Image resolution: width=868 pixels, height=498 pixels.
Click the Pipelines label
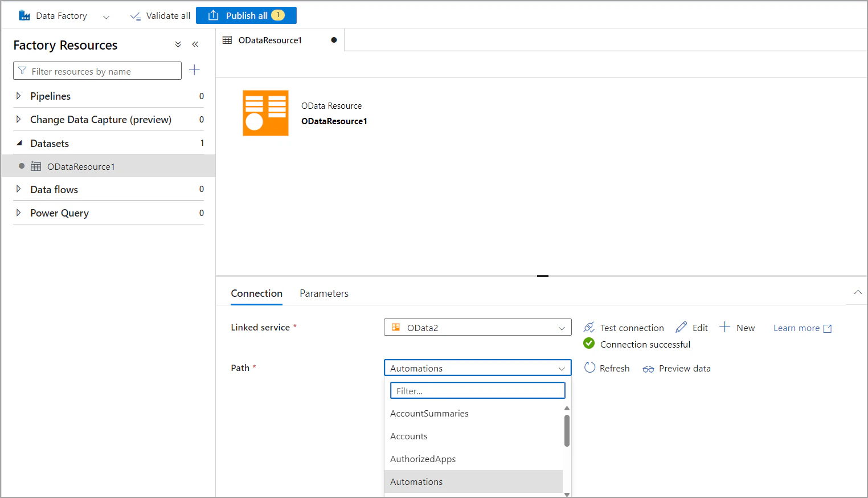pyautogui.click(x=51, y=96)
